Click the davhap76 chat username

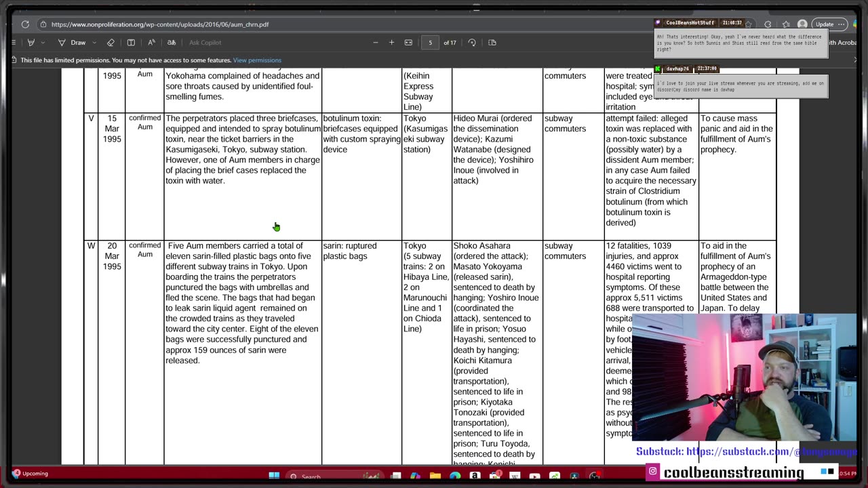pyautogui.click(x=677, y=68)
